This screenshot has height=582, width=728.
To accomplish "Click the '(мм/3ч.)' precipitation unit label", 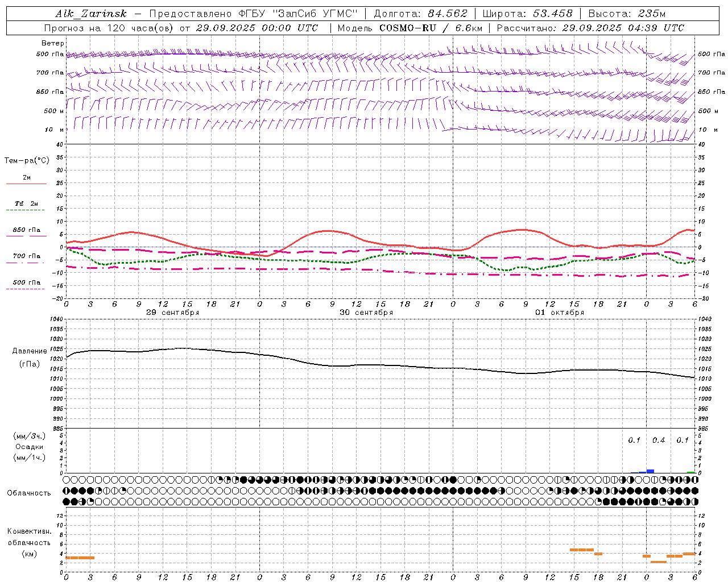I will (x=29, y=436).
